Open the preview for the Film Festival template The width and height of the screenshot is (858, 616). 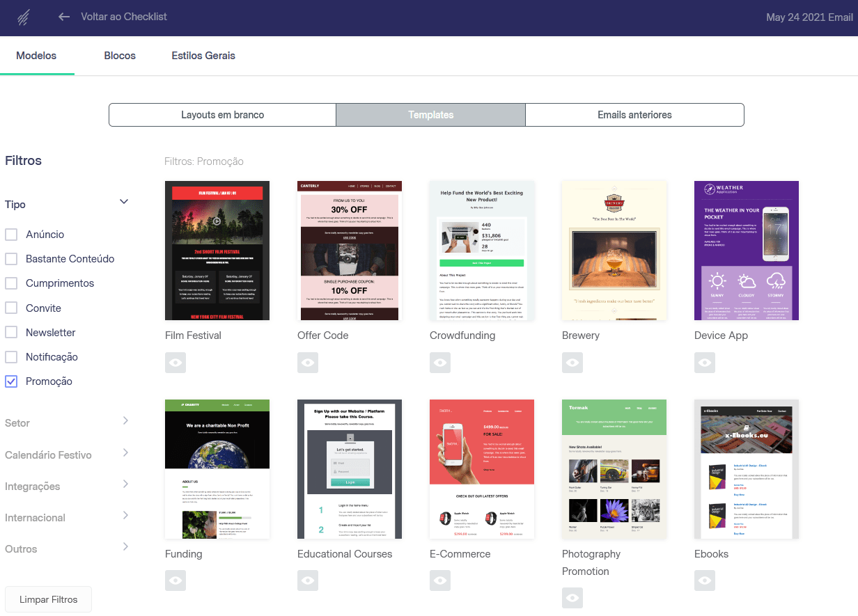pyautogui.click(x=175, y=362)
